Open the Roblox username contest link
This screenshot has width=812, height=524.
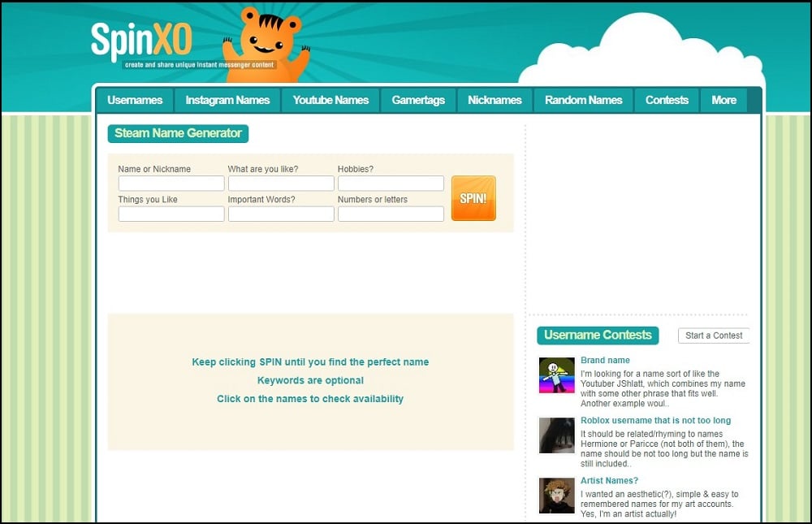click(655, 420)
